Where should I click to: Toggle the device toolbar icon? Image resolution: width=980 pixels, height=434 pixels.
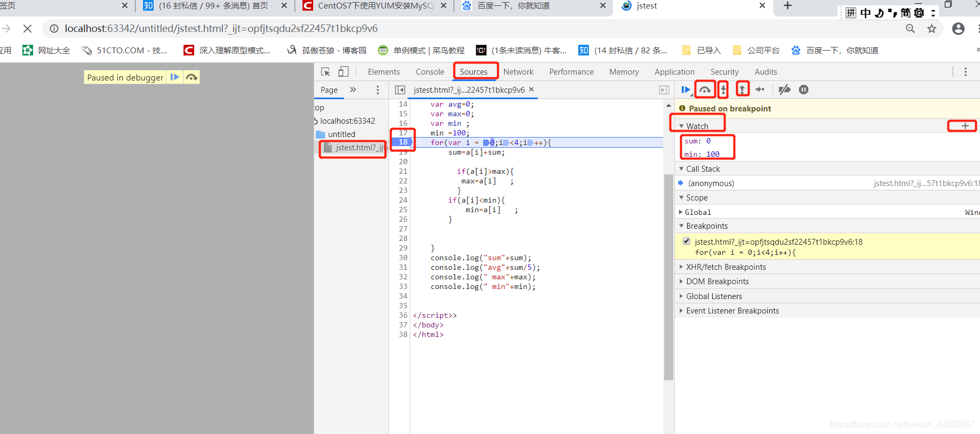(x=344, y=71)
